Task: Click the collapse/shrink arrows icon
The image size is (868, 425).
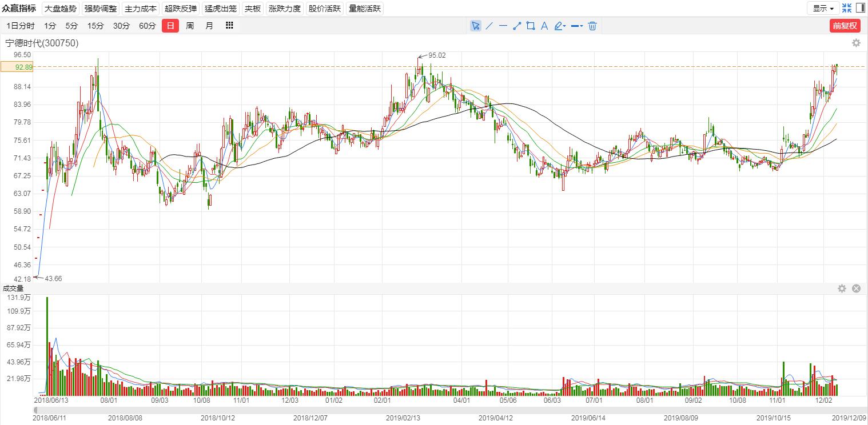Action: point(847,8)
